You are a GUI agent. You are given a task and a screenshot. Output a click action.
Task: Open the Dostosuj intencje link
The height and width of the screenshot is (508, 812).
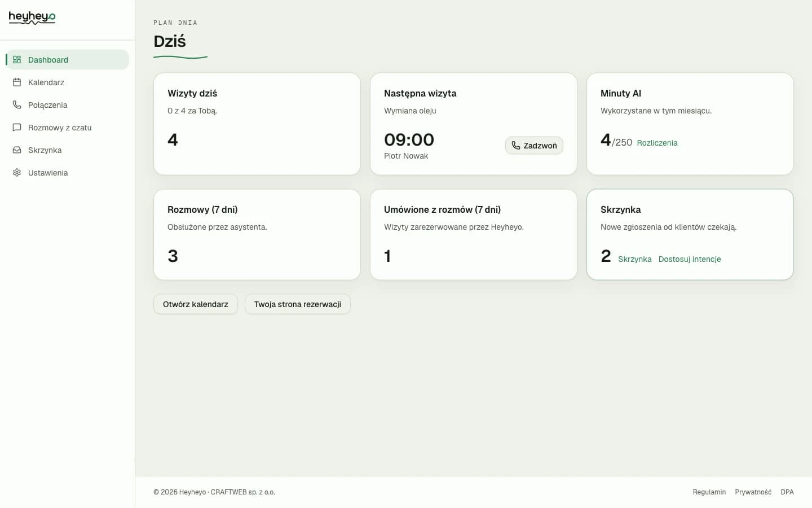click(690, 259)
